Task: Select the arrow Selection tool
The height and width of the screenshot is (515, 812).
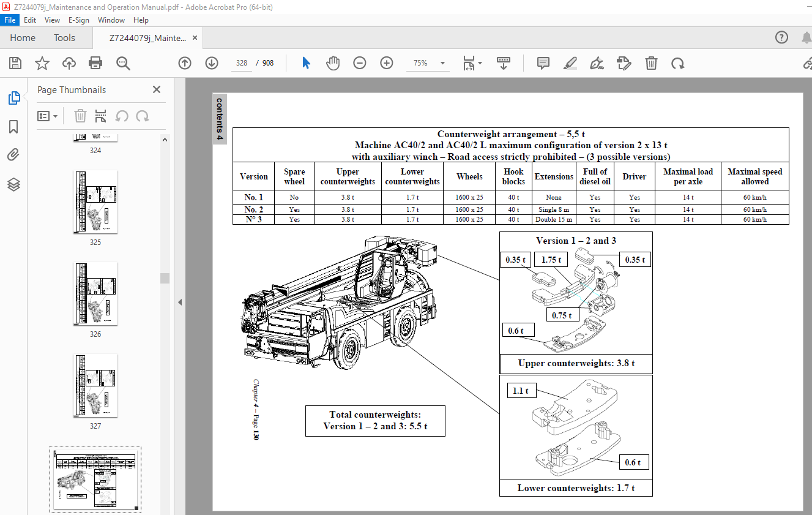Action: 307,63
